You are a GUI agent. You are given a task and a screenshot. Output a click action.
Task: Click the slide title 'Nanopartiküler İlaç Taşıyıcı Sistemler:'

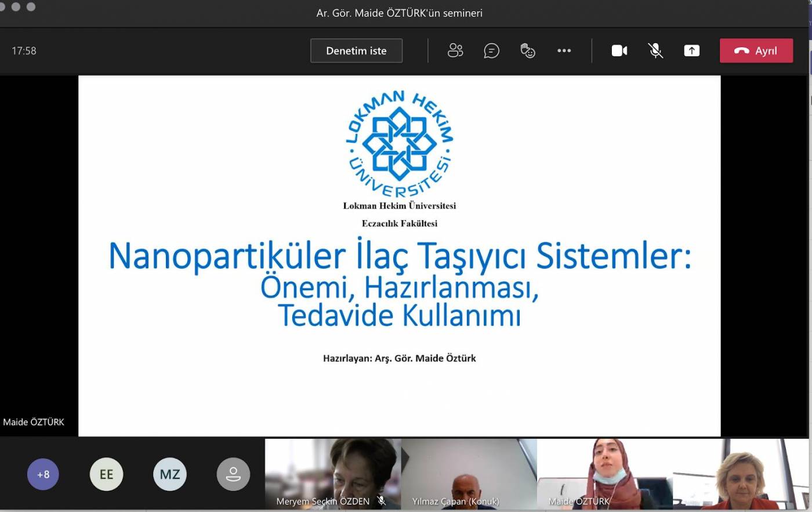(400, 256)
